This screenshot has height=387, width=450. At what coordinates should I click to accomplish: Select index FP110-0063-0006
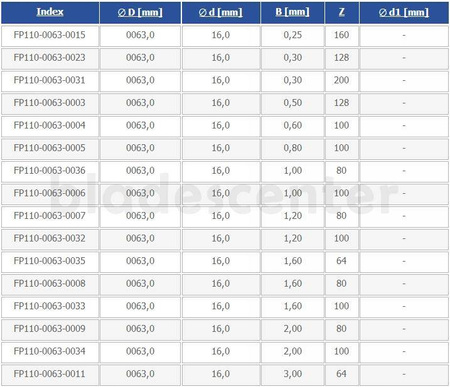(x=49, y=193)
